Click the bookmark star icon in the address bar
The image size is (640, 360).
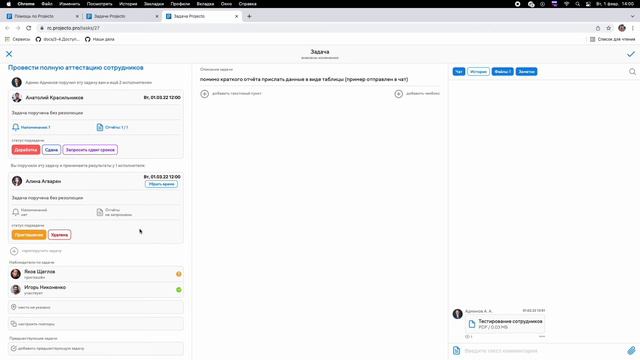coord(609,28)
